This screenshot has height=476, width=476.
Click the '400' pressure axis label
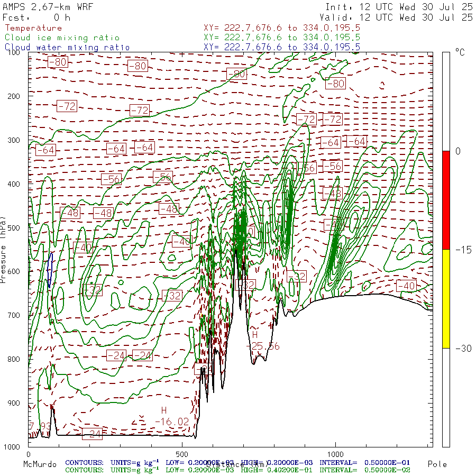pos(13,184)
